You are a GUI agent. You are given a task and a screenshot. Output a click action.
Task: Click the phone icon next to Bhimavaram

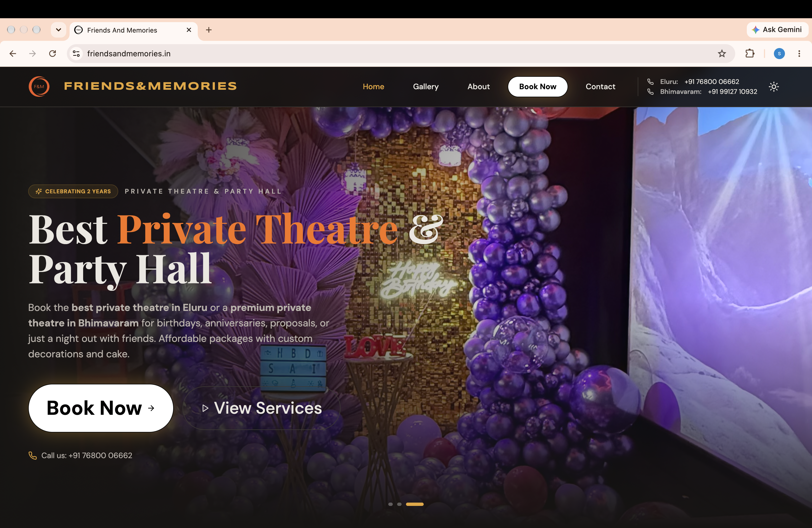(x=650, y=92)
